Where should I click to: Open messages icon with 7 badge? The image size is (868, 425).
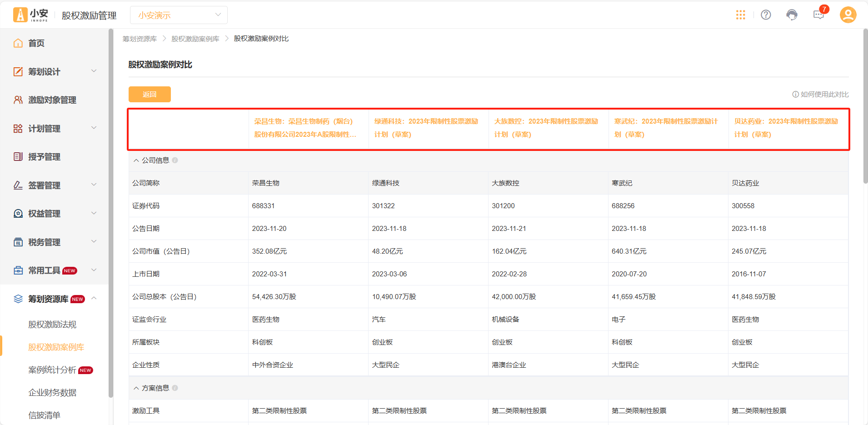tap(819, 15)
